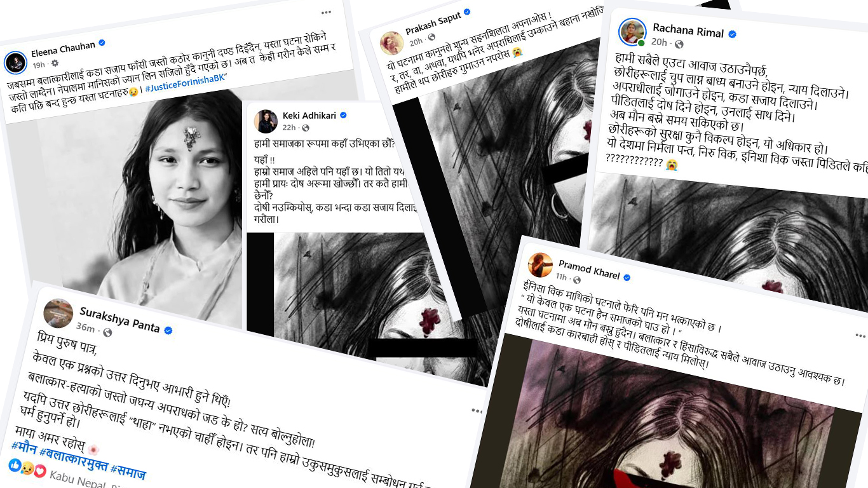Screen dimensions: 868x488
Task: Open Eleena Chauhan's profile picture
Action: [15, 63]
